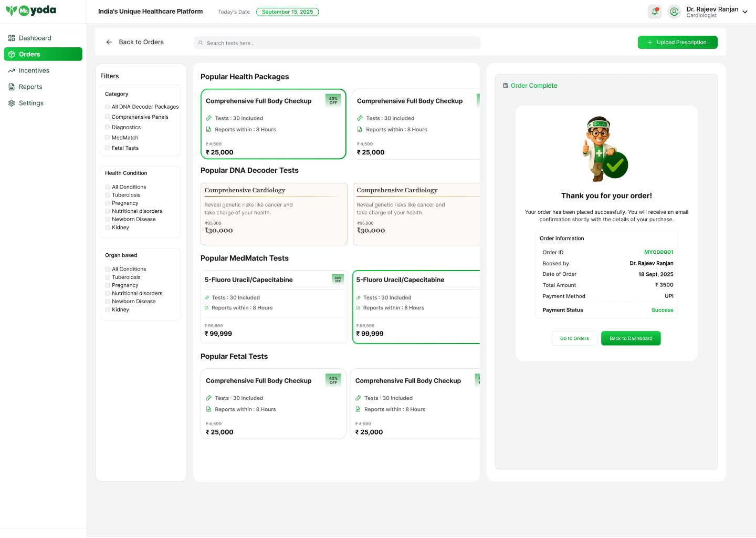Click the Incentives trend icon in sidebar
This screenshot has height=538, width=756.
point(12,70)
